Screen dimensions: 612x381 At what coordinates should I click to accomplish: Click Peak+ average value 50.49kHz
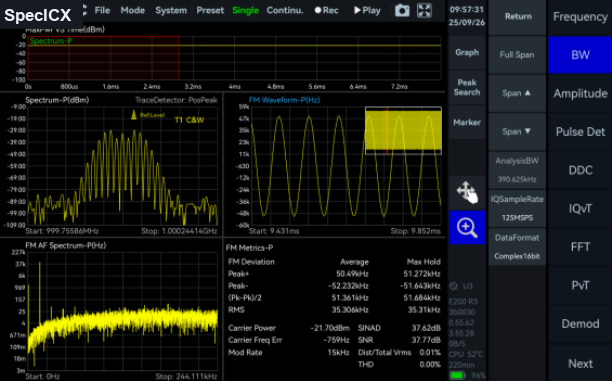pos(352,274)
